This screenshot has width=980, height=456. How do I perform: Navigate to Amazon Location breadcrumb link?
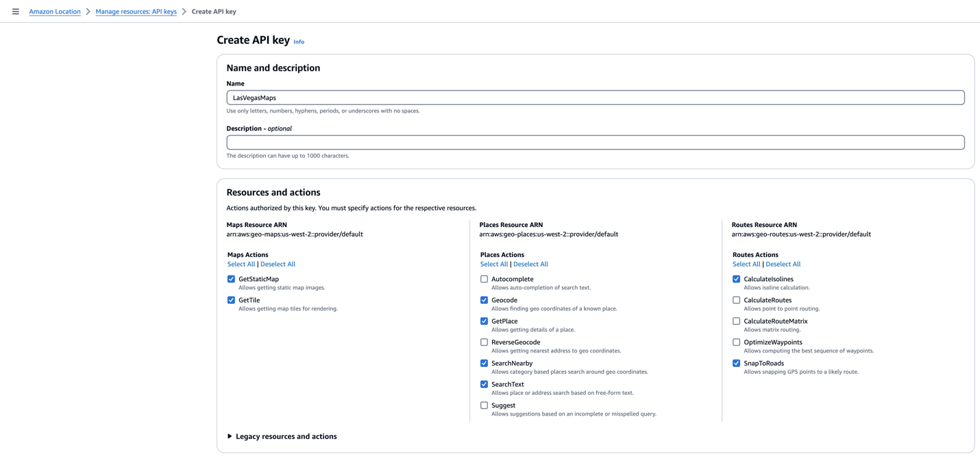point(54,11)
